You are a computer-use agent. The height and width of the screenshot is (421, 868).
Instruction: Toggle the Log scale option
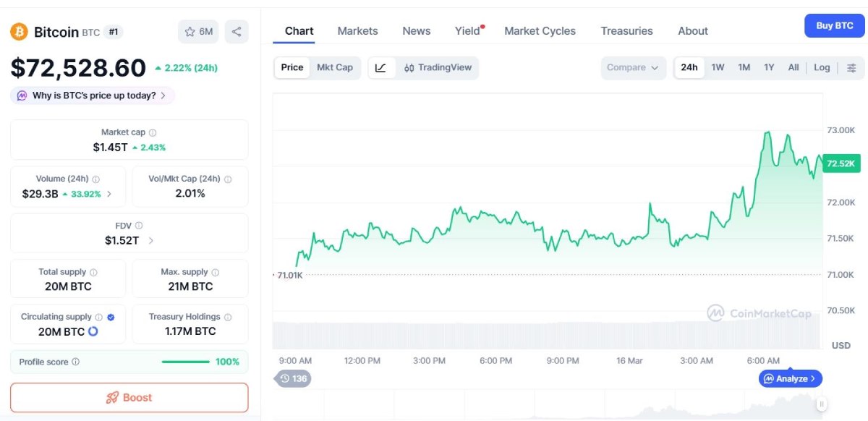[x=822, y=68]
